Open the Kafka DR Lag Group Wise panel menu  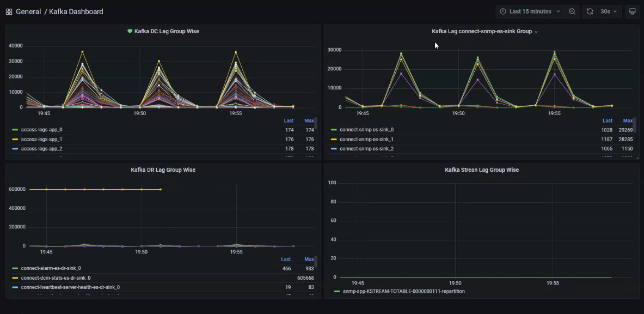pos(163,170)
